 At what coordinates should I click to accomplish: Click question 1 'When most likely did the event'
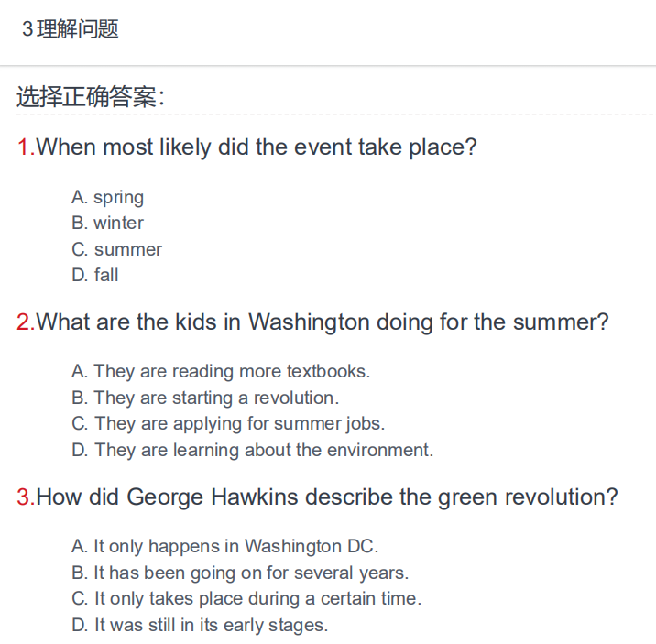pyautogui.click(x=256, y=147)
